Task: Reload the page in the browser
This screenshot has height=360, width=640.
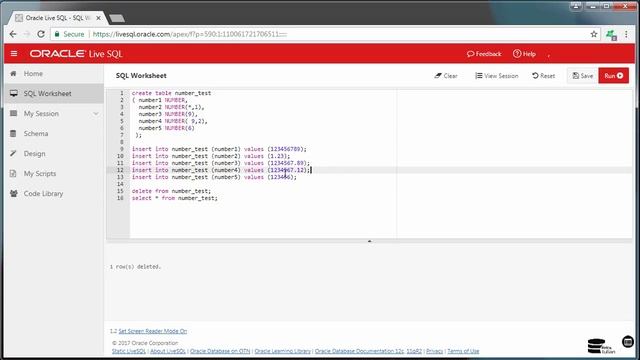Action: tap(41, 34)
